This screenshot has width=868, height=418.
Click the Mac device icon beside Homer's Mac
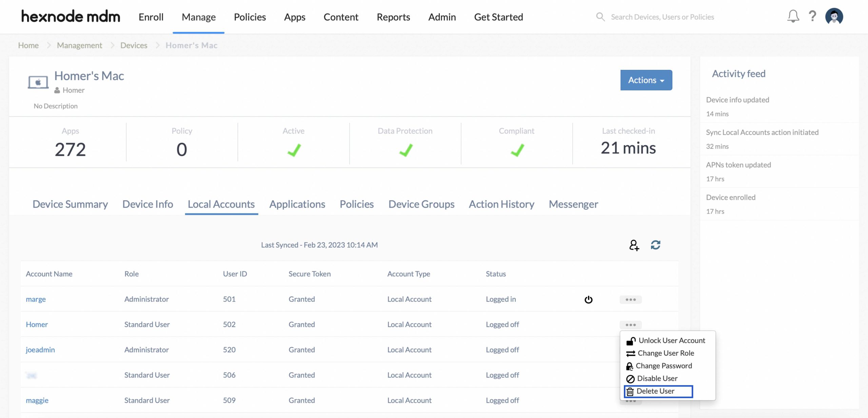[x=38, y=82]
